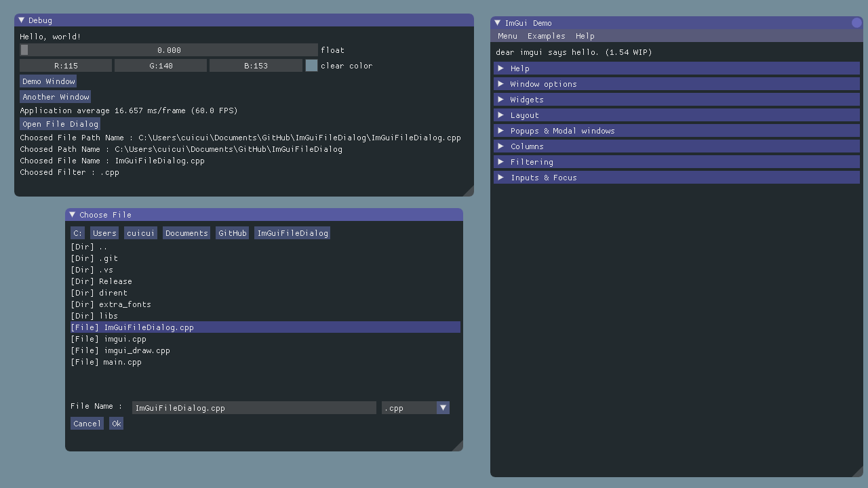Go to the Users path segment
868x488 pixels.
pyautogui.click(x=104, y=233)
